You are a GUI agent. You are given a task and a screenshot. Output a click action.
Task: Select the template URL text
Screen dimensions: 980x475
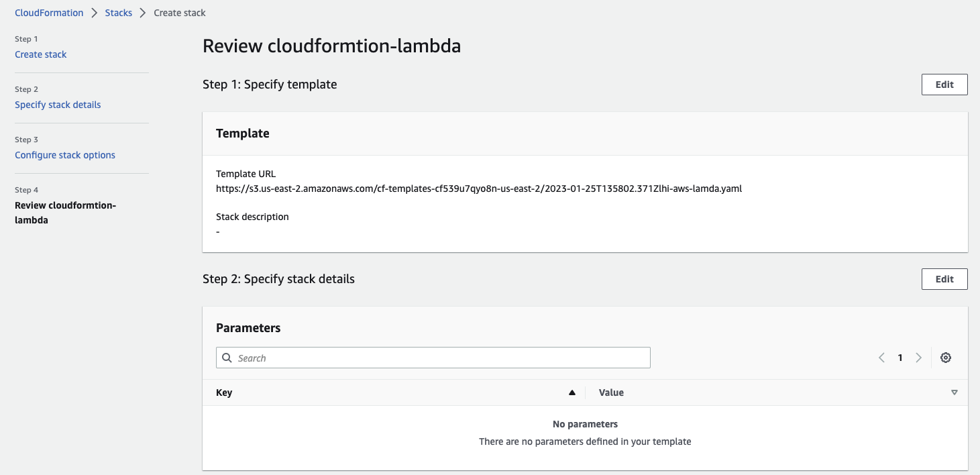pos(479,189)
